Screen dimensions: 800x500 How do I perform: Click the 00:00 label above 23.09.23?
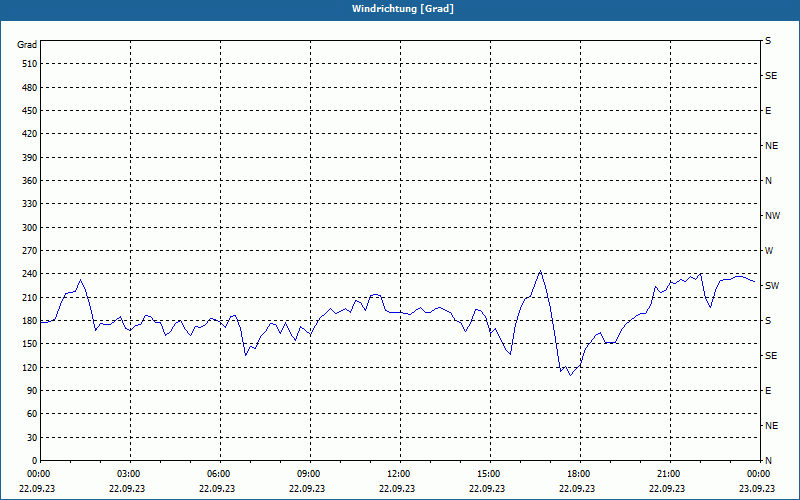(x=758, y=473)
